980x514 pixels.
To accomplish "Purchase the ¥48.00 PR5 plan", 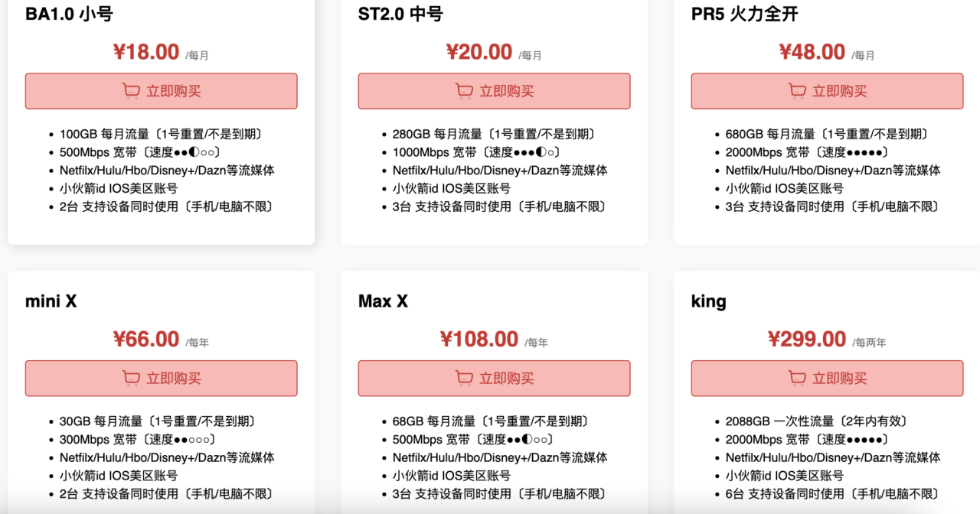I will click(x=827, y=91).
